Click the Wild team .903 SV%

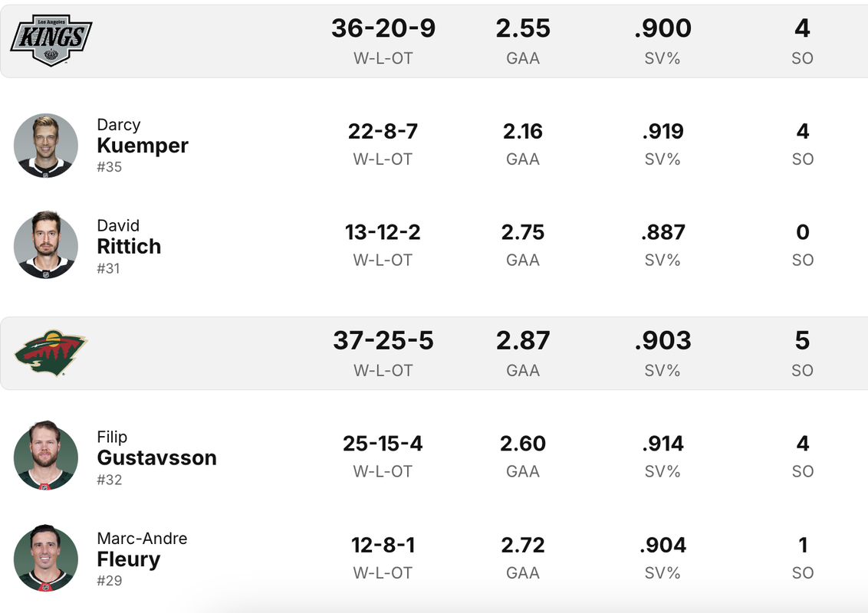coord(663,340)
